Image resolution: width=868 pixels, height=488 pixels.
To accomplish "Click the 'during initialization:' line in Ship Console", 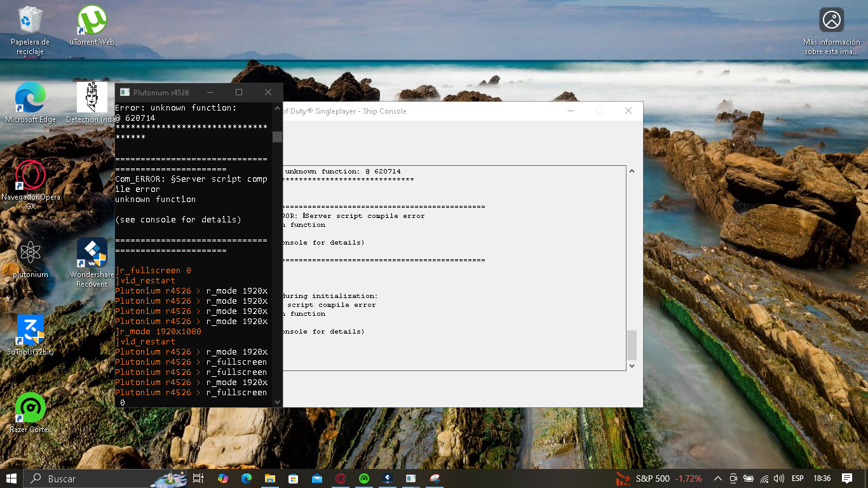I will [x=330, y=296].
